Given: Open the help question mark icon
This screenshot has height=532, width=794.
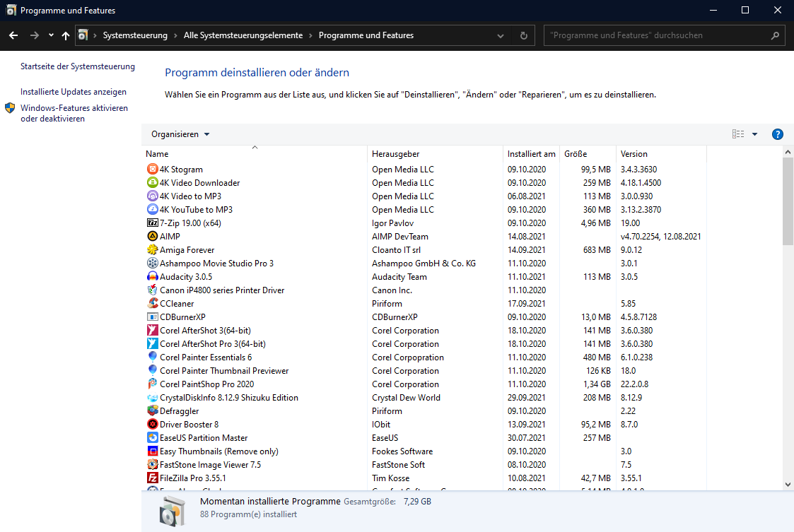Looking at the screenshot, I should pyautogui.click(x=778, y=134).
